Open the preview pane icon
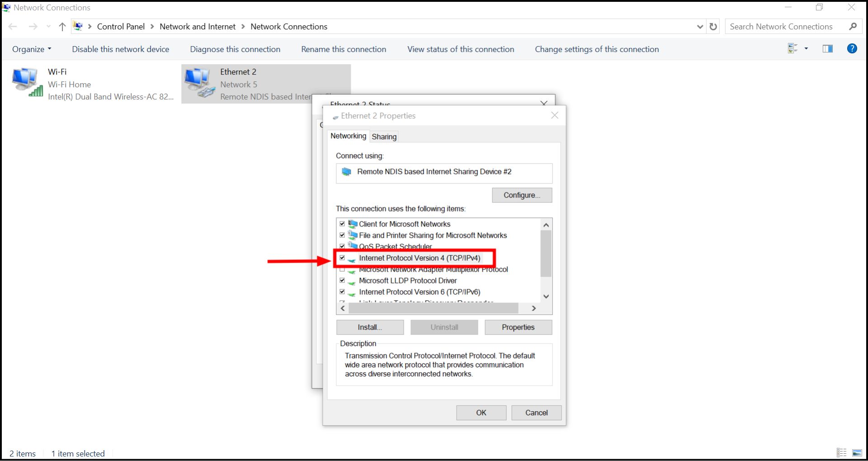868x461 pixels. click(x=827, y=48)
